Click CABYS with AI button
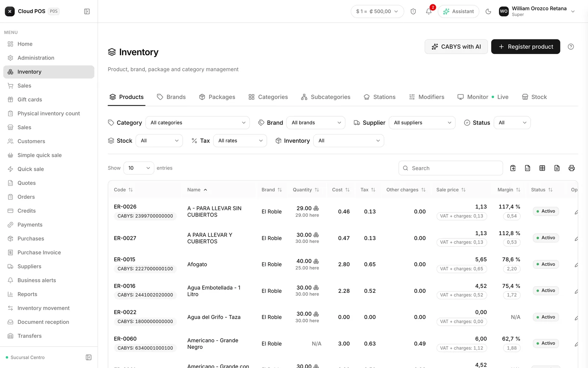This screenshot has height=368, width=588. [x=456, y=47]
